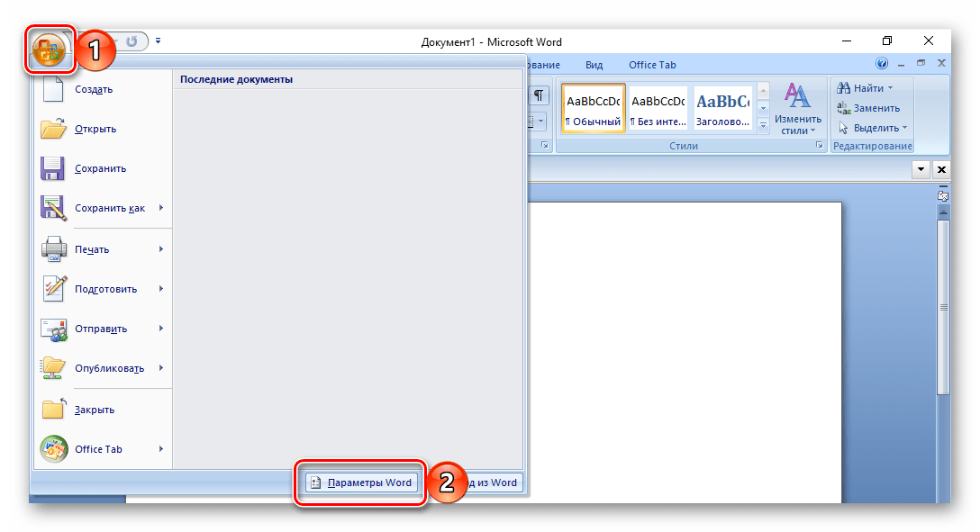The height and width of the screenshot is (532, 980).
Task: Click the Replace icon
Action: tap(844, 108)
